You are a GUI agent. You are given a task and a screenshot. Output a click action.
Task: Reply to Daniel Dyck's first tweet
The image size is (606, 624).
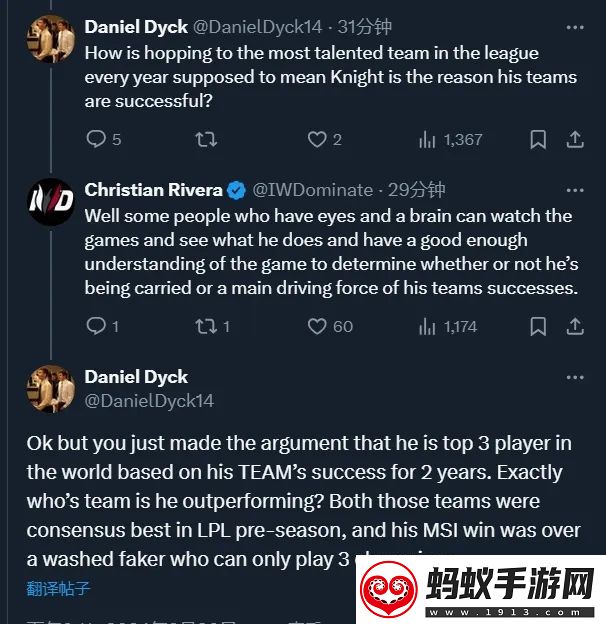(x=103, y=140)
